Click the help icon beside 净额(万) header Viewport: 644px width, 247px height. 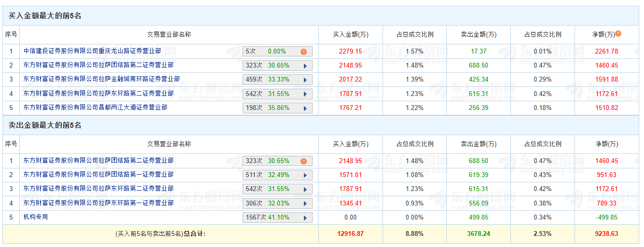(x=618, y=34)
